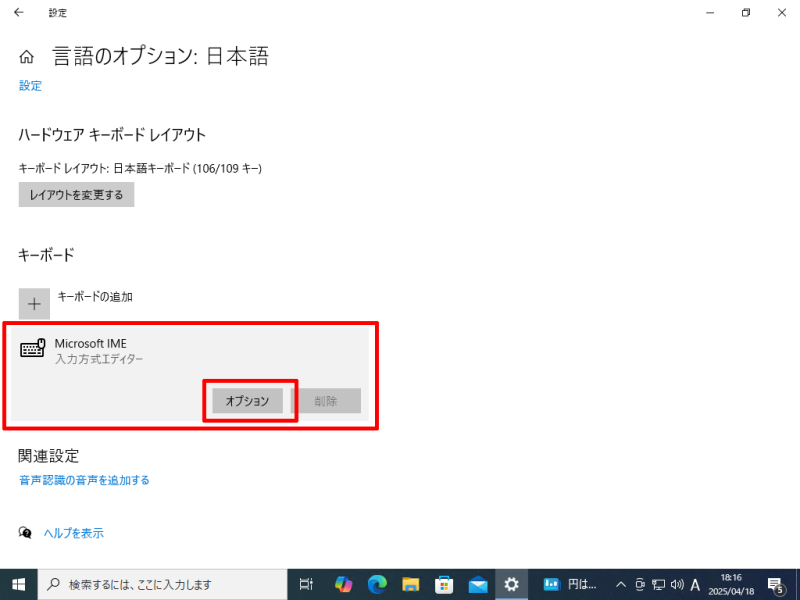
Task: Open the ヘルプを表示 link
Action: [x=73, y=533]
